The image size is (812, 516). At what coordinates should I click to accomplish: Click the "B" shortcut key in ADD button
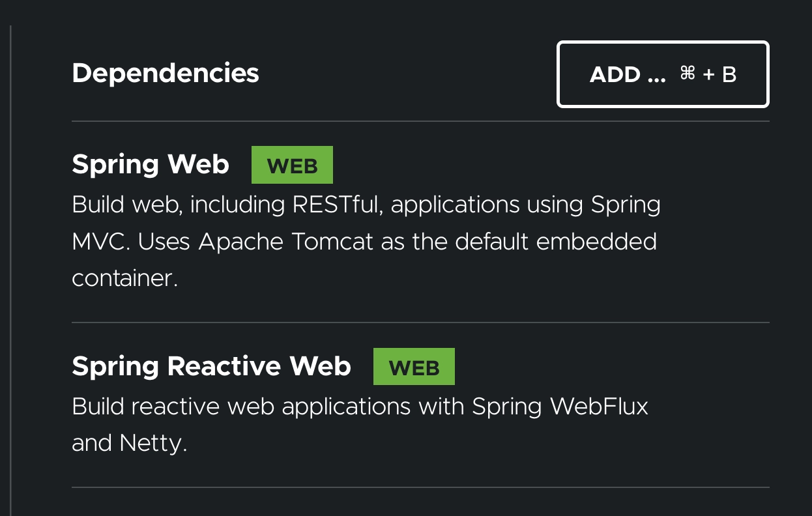pos(729,75)
